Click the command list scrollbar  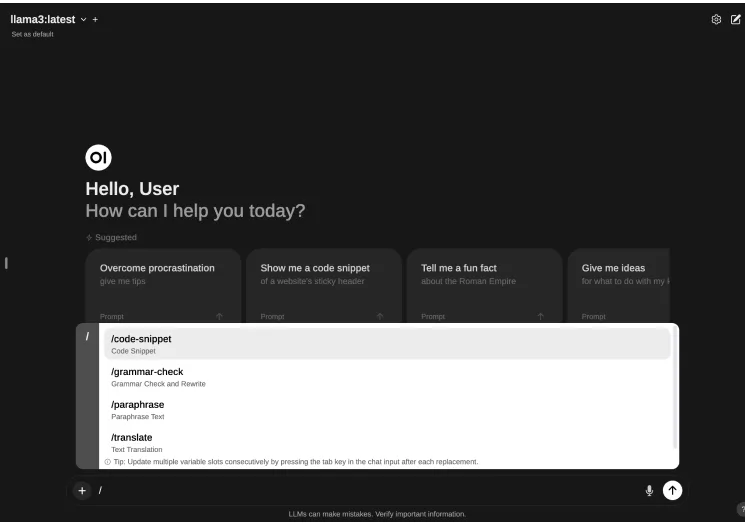675,387
